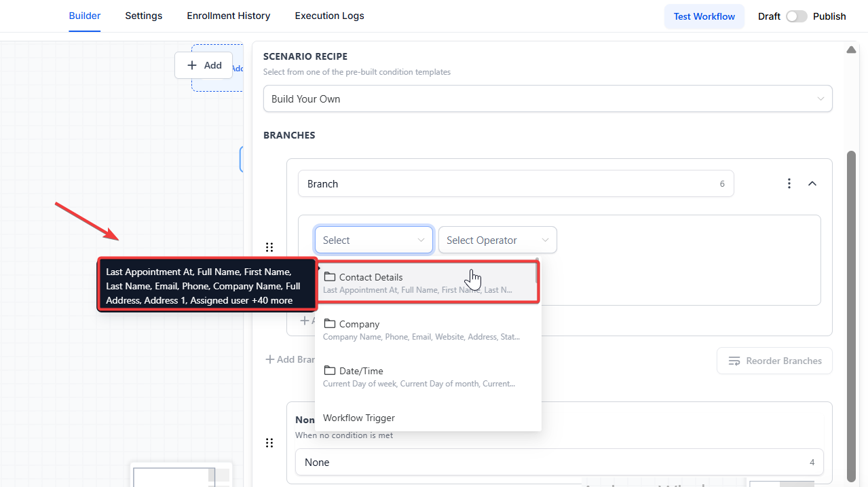868x487 pixels.
Task: Click the Reorder Branches icon
Action: [x=734, y=361]
